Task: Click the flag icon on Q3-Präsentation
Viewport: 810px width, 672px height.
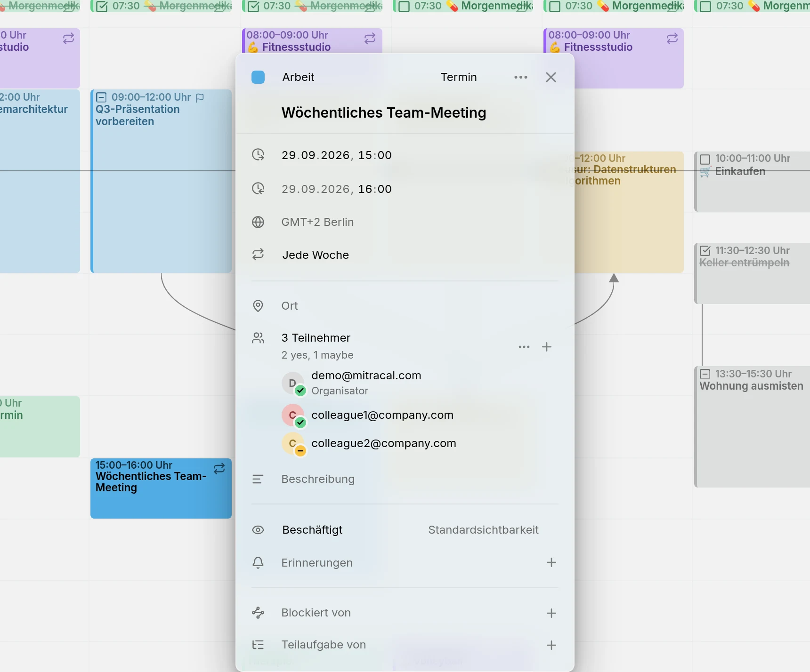Action: pos(200,97)
